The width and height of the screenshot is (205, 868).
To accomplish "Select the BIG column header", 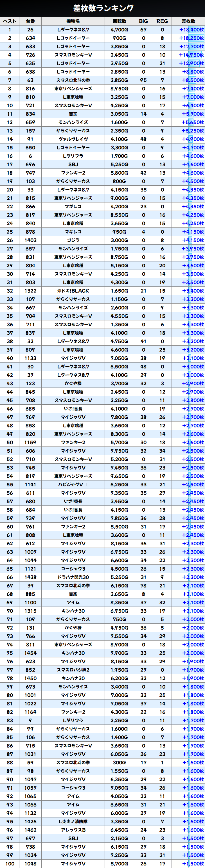I will point(143,21).
